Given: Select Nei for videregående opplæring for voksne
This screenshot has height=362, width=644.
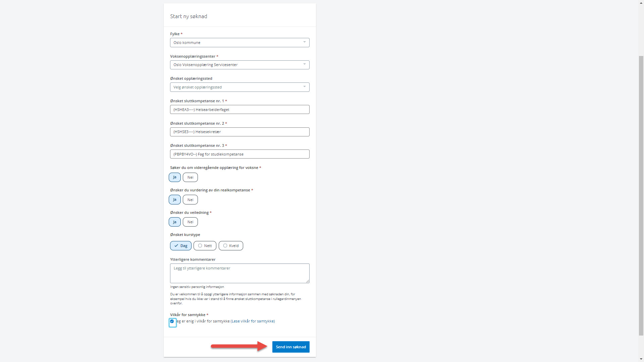Looking at the screenshot, I should (x=190, y=177).
